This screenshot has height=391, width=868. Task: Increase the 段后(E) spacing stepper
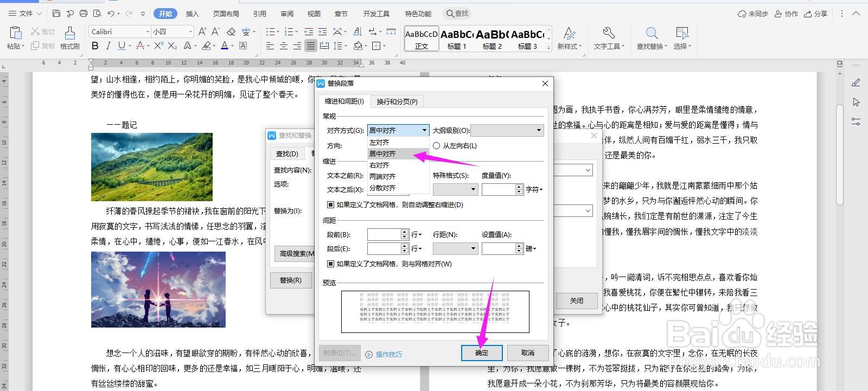click(x=404, y=246)
